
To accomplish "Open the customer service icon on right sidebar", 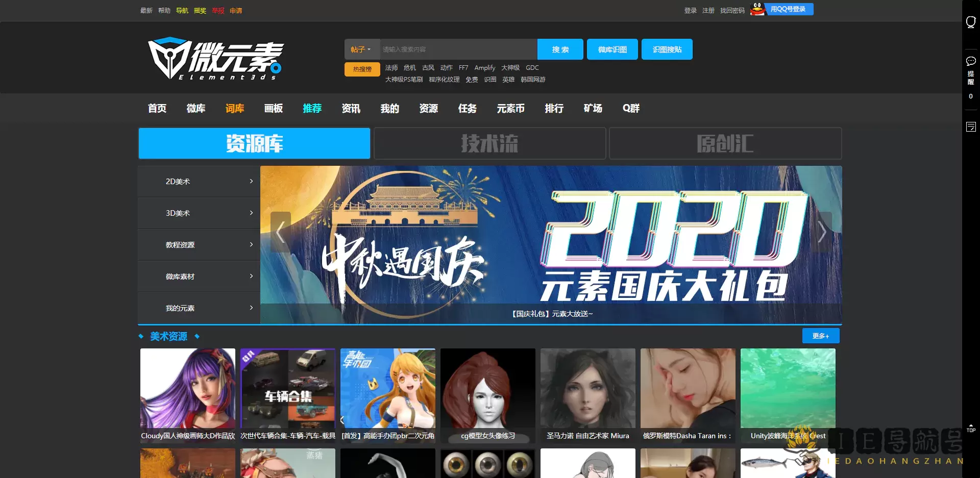I will tap(971, 21).
